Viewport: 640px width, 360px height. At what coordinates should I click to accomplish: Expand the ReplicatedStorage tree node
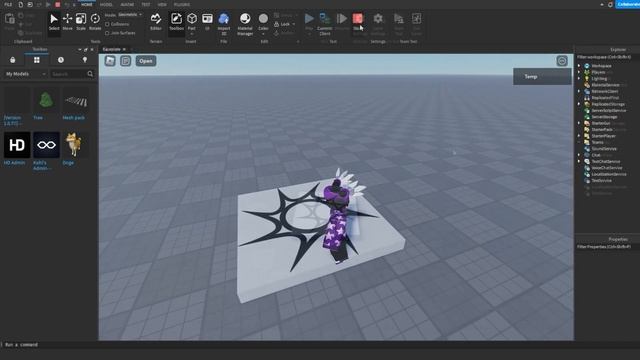[579, 104]
